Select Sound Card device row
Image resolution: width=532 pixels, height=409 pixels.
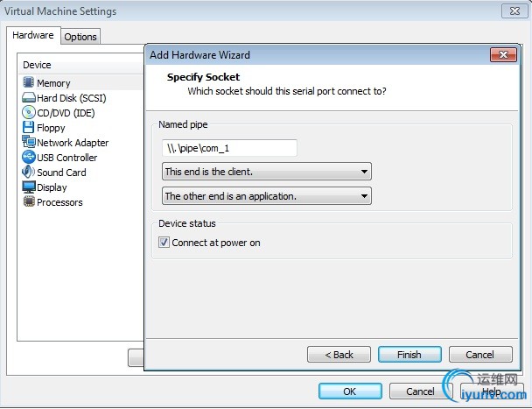tap(80, 173)
